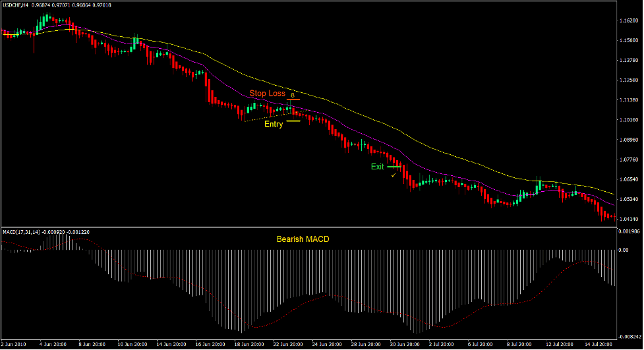Image resolution: width=644 pixels, height=350 pixels.
Task: Select the green Exit horizontal line marker
Action: [394, 167]
